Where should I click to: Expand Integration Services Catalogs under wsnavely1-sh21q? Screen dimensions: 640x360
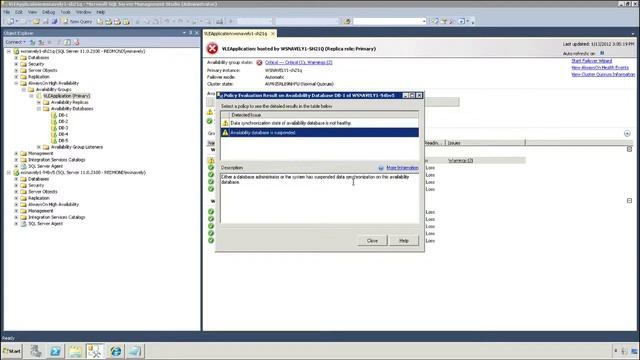16,160
